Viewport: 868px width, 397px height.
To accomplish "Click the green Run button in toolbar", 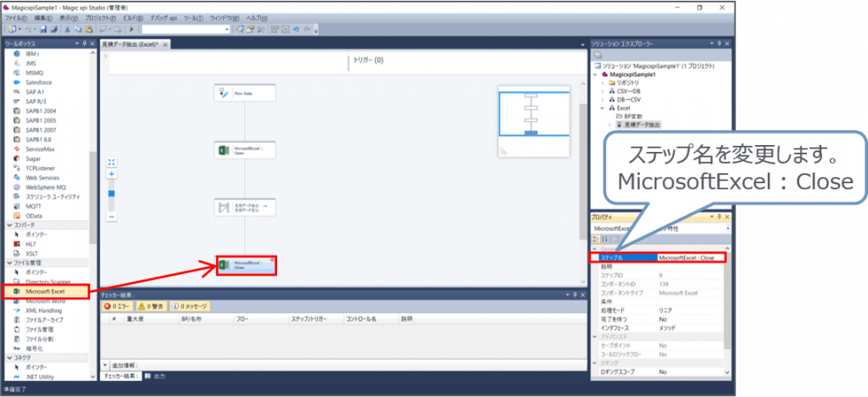I will (x=132, y=29).
